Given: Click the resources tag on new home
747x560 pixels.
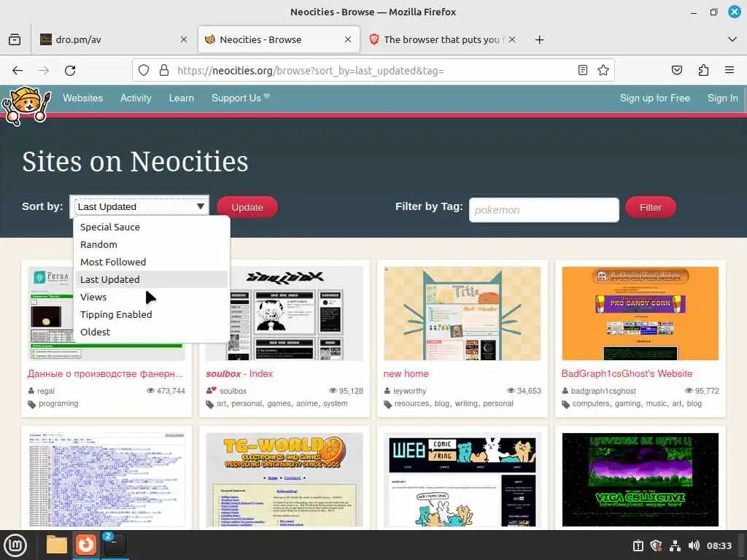Looking at the screenshot, I should click(411, 404).
